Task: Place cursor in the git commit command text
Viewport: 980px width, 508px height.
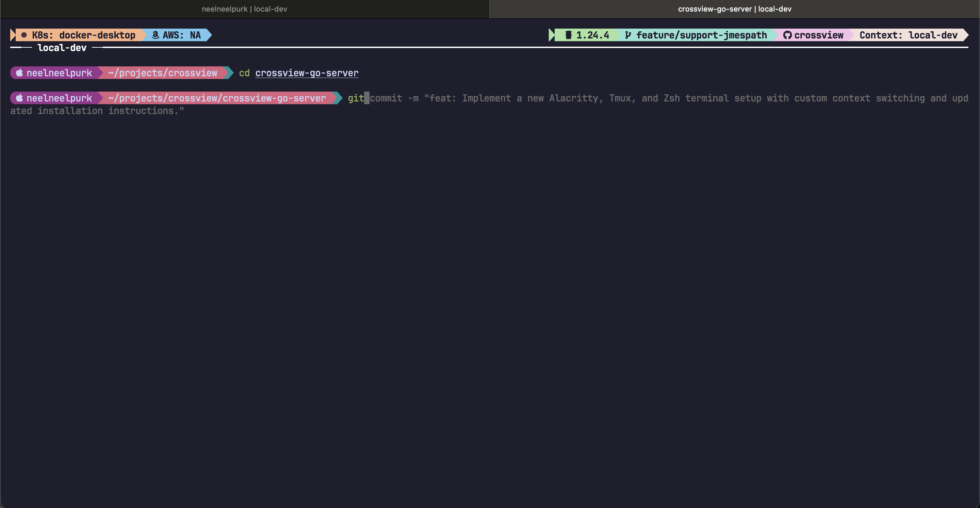Action: [457, 98]
